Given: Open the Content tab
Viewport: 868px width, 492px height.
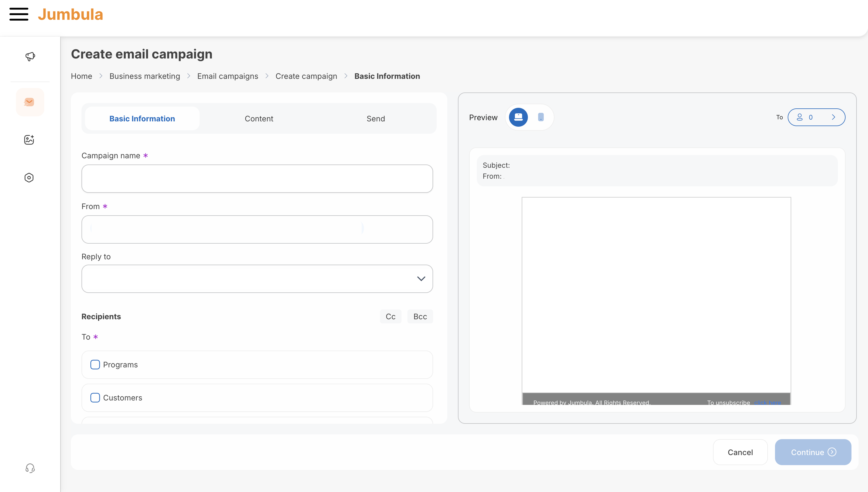Looking at the screenshot, I should pos(259,119).
